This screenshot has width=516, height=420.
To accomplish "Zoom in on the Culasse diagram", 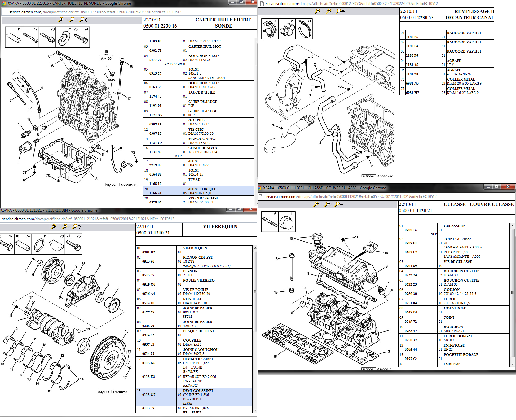I will click(x=316, y=204).
